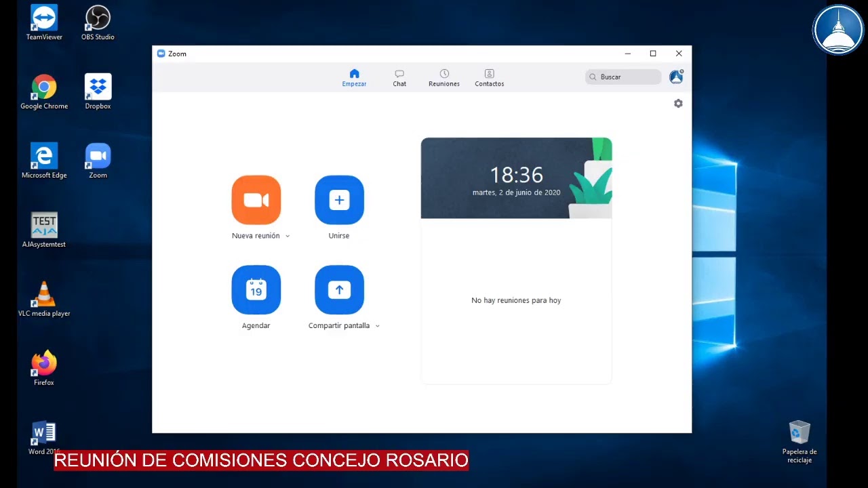Expand Compartir pantalla dropdown arrow
This screenshot has width=868, height=488.
tap(378, 326)
